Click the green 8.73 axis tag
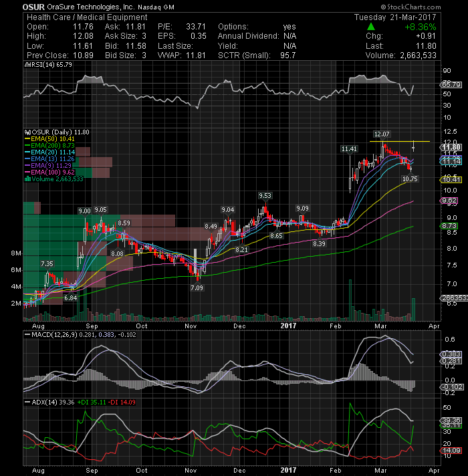This screenshot has height=476, width=468. [x=449, y=226]
